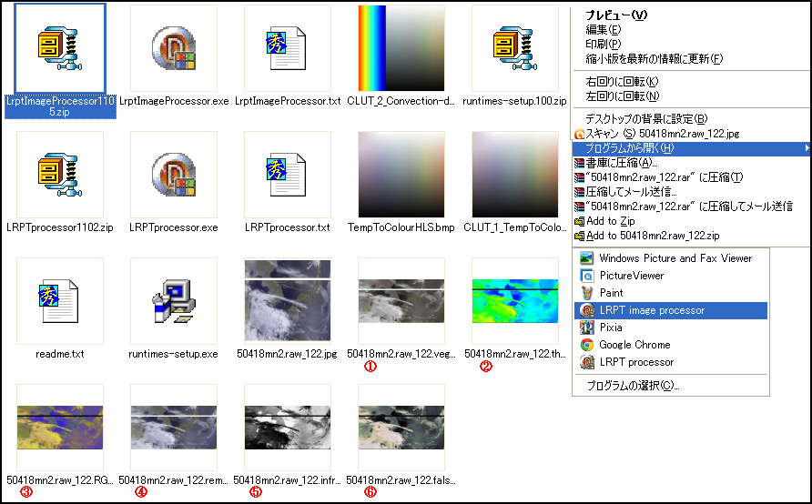Viewport: 812px width, 504px height.
Task: Select the runtimes-setup.100.zip archive icon
Action: 515,48
